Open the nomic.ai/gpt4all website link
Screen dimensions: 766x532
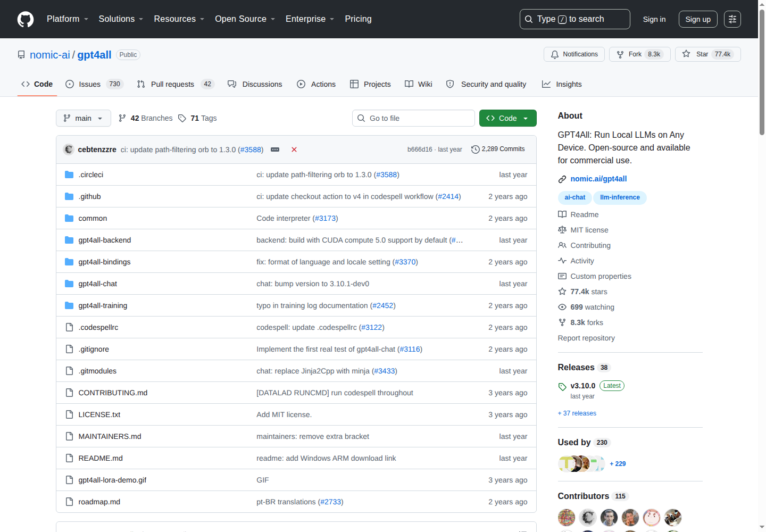tap(598, 179)
